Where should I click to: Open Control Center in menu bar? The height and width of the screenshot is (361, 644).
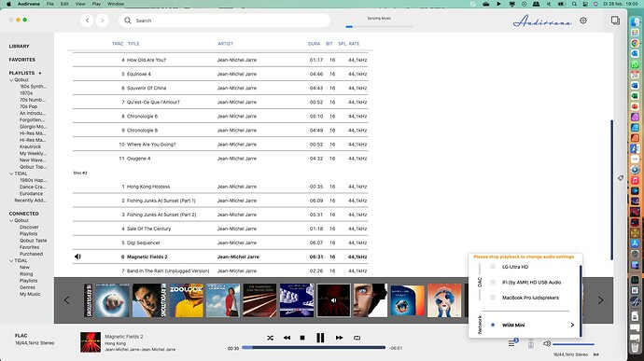pyautogui.click(x=585, y=4)
